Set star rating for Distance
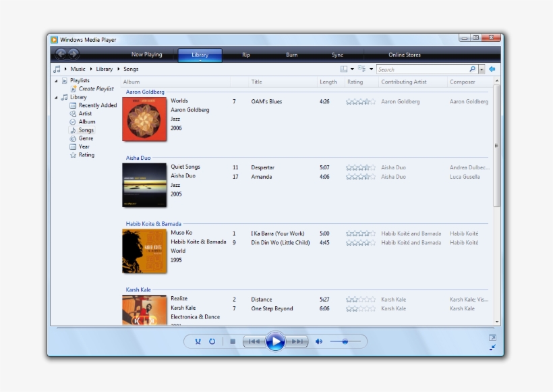The height and width of the screenshot is (392, 553). click(x=360, y=299)
